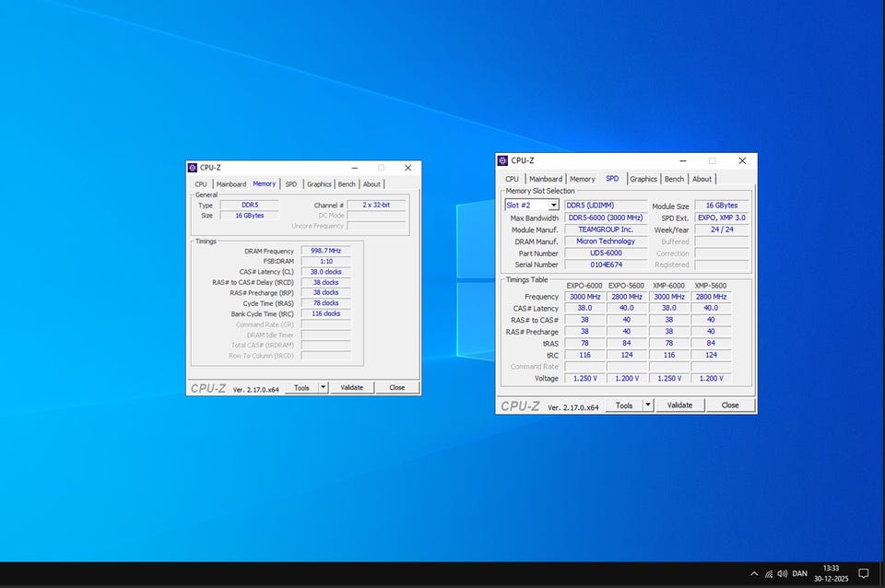This screenshot has width=885, height=588.
Task: Open the Tools dropdown arrow in Memory window
Action: click(323, 388)
